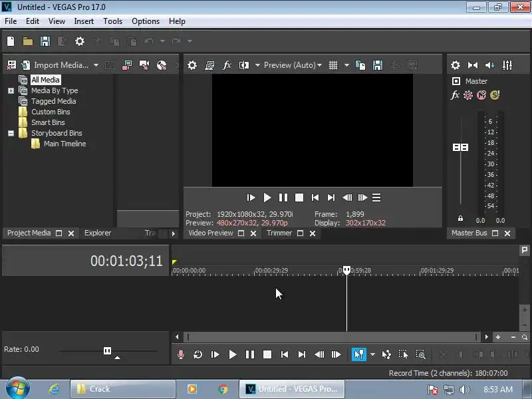Click the Import Media icon
Viewport: 532px width, 399px height.
click(x=26, y=65)
